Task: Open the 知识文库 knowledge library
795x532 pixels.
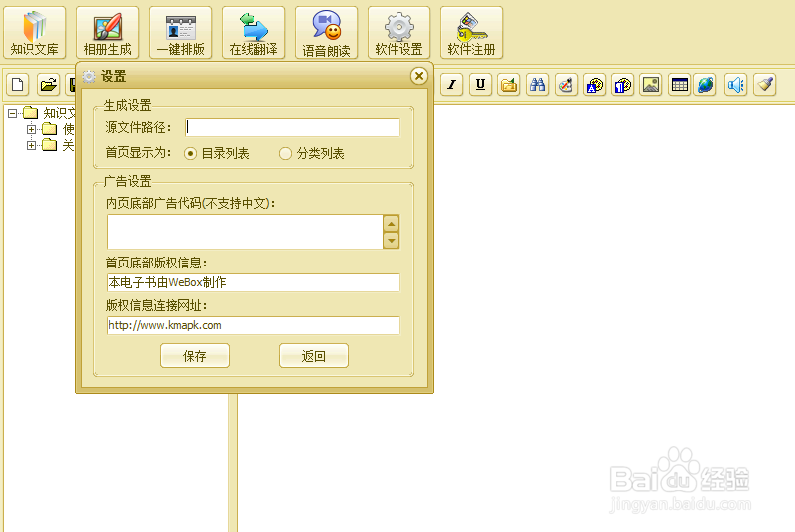Action: click(35, 33)
